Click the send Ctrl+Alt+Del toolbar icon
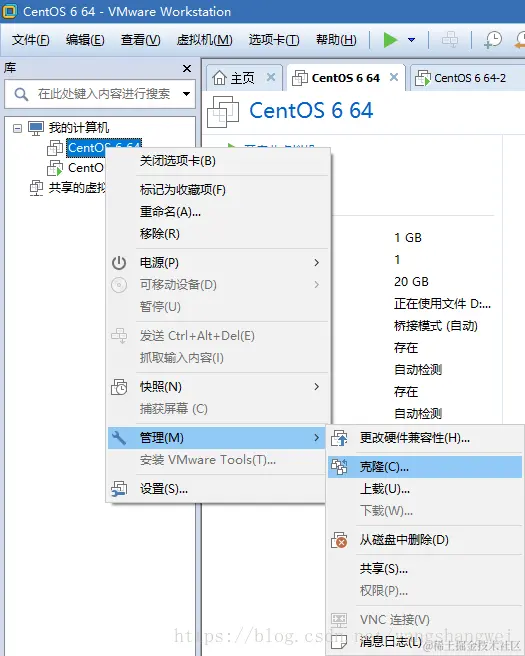Screen dimensions: 525x656 pyautogui.click(x=450, y=40)
